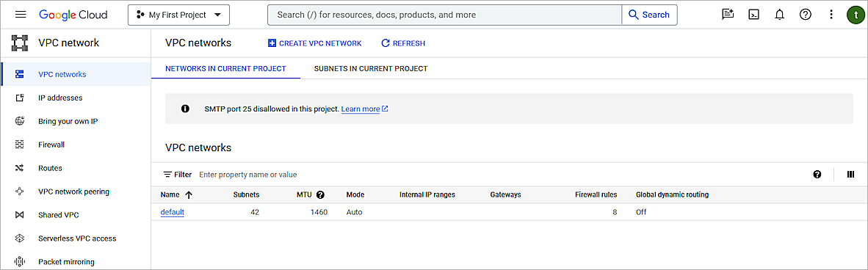Image resolution: width=868 pixels, height=270 pixels.
Task: Click the Packet mirroring icon
Action: 19,262
